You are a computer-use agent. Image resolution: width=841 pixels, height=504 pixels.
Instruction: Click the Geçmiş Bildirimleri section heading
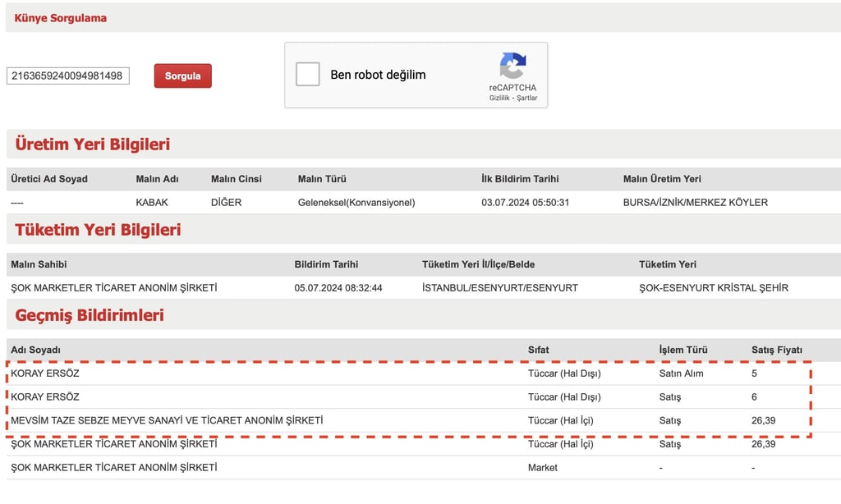point(90,315)
